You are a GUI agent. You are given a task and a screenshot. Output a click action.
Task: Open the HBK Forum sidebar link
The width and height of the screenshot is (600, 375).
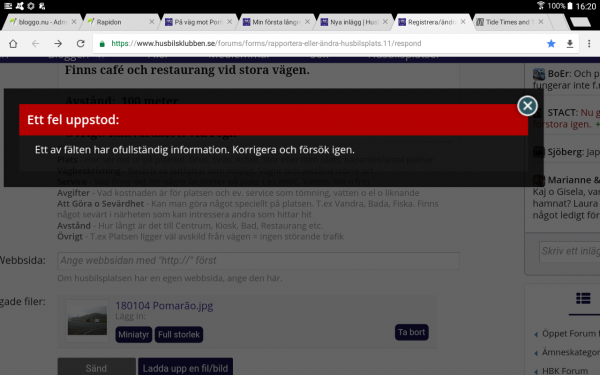click(x=565, y=370)
